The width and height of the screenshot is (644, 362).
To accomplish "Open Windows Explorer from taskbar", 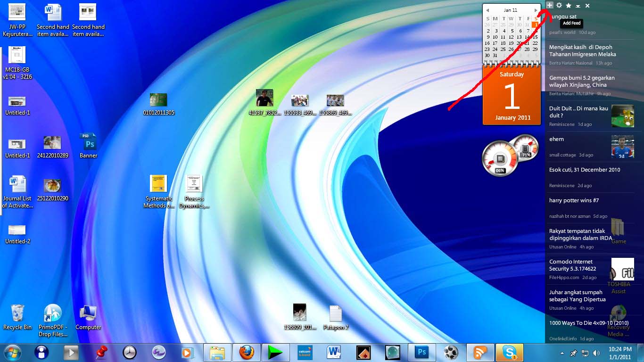I will pos(217,352).
